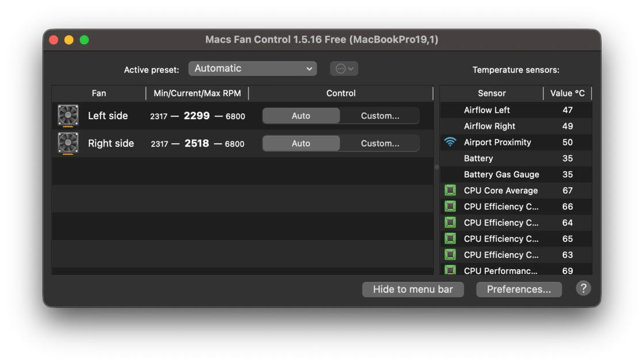Open Custom settings for the Left side fan
Viewport: 644px width, 364px height.
381,115
